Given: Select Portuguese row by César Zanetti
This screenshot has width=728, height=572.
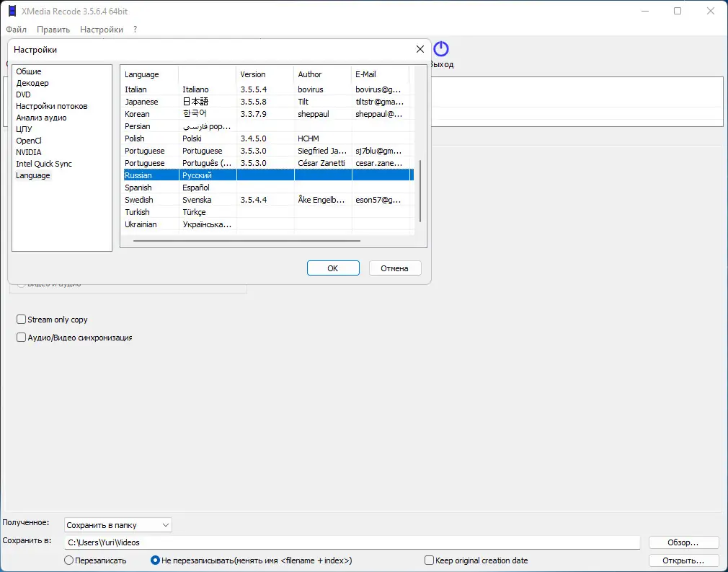Looking at the screenshot, I should [x=267, y=163].
